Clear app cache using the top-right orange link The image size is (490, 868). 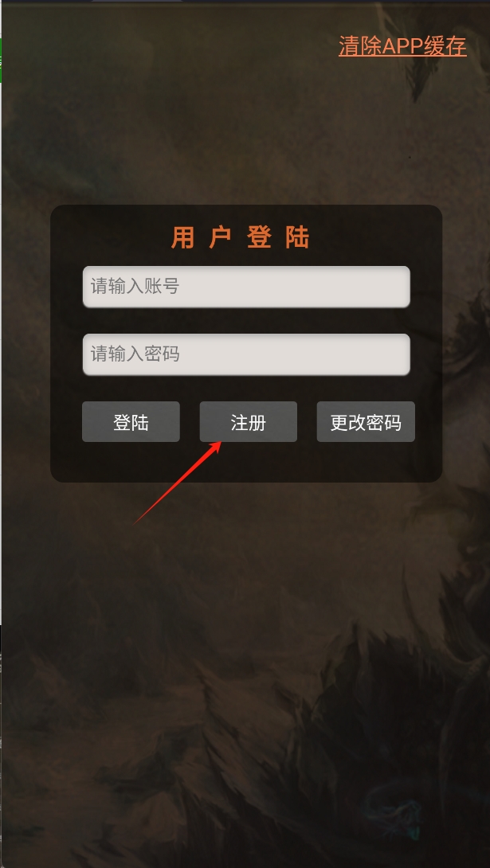pyautogui.click(x=402, y=46)
